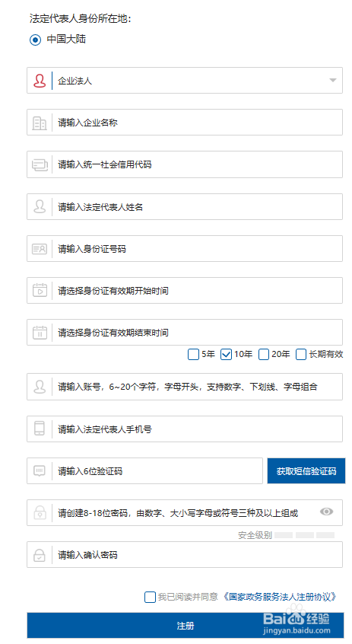Click calendar icon for 有效期结束时间
This screenshot has height=644, width=352.
40,332
